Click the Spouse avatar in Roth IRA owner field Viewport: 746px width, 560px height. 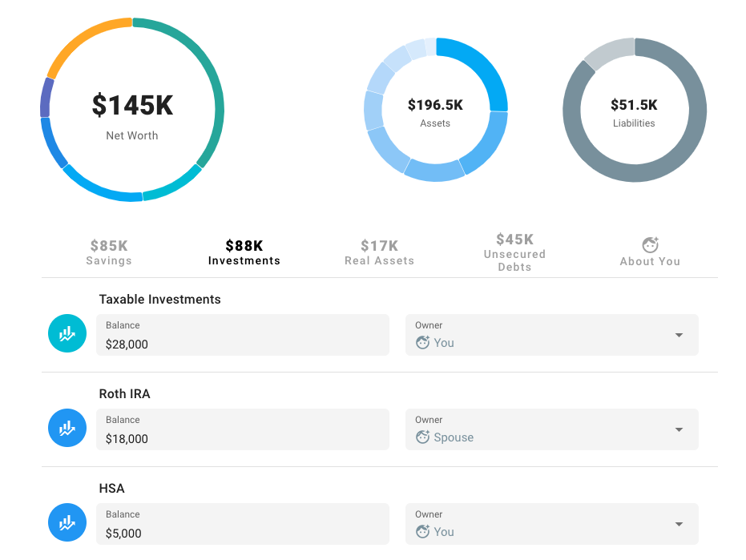[x=421, y=437]
